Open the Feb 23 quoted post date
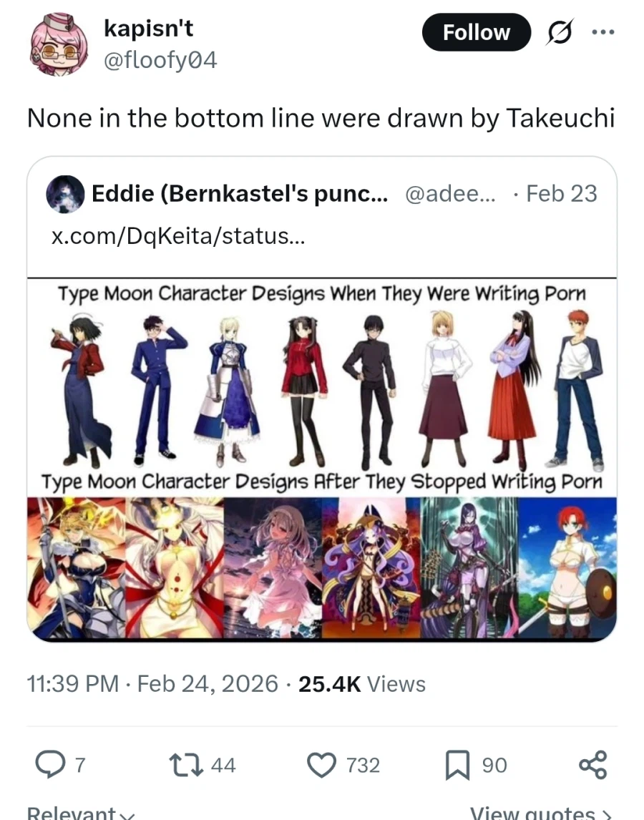 pos(561,193)
